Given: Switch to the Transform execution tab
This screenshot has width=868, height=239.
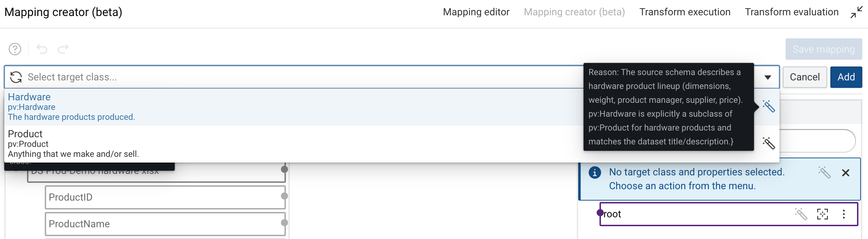Looking at the screenshot, I should coord(685,12).
